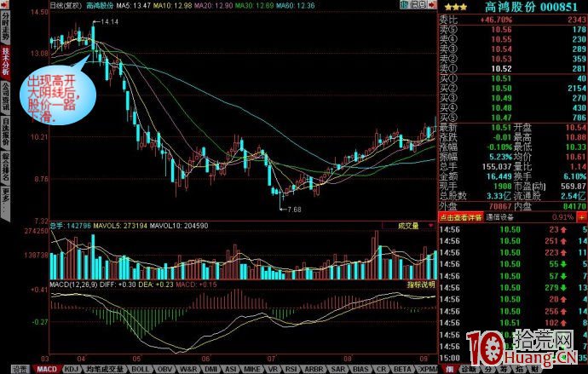Viewport: 588px width, 374px height.
Task: Switch to XPMA indicator tab
Action: 427,370
